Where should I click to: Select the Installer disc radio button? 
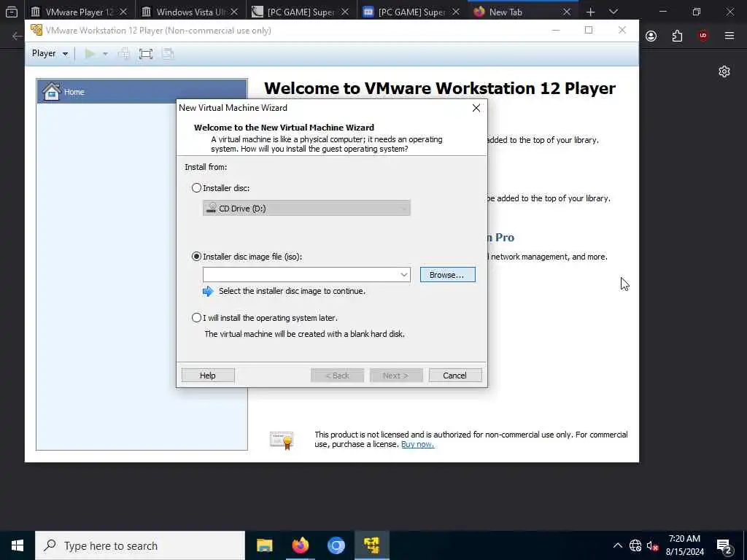coord(196,188)
